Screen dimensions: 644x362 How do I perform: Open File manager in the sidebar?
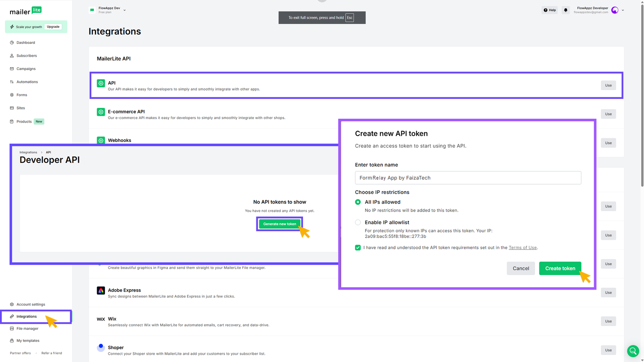click(27, 329)
